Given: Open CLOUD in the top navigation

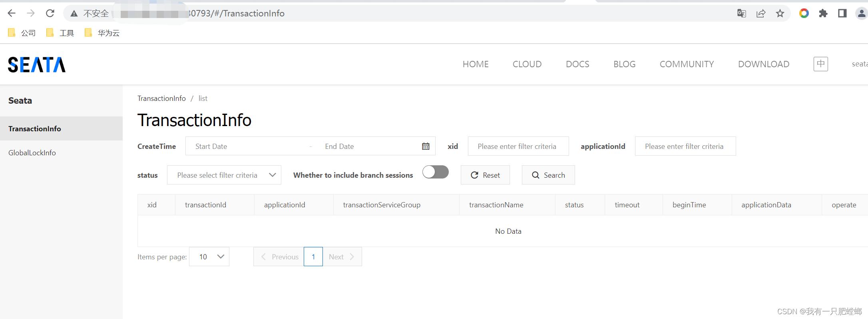Looking at the screenshot, I should 527,64.
